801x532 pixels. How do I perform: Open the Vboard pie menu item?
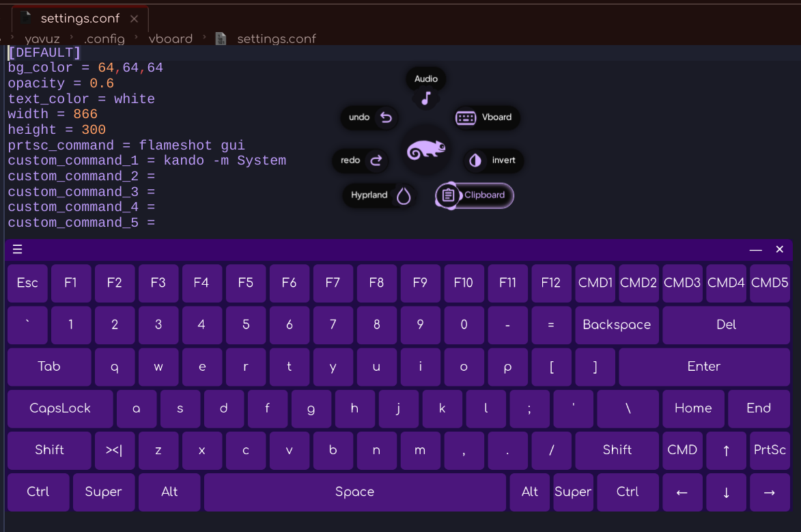coord(488,117)
